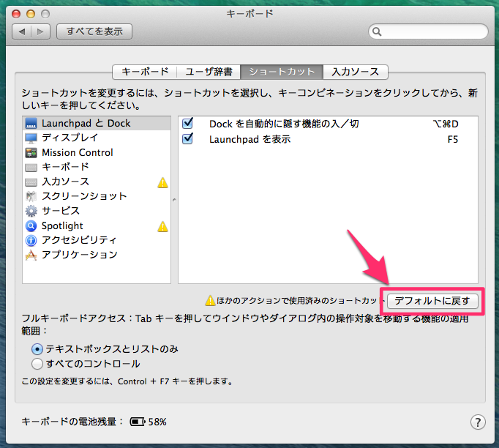Viewport: 499px width, 448px height.
Task: Select スクリーンショット category
Action: point(97,196)
